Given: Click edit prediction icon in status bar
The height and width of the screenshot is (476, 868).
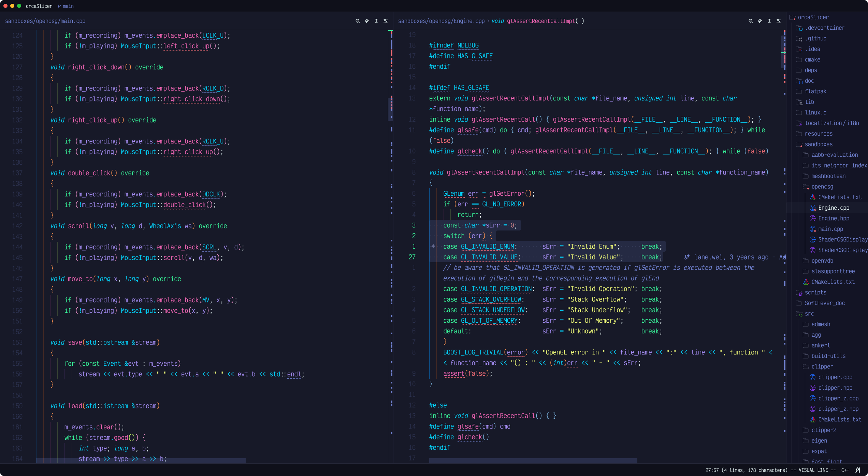Looking at the screenshot, I should [857, 470].
